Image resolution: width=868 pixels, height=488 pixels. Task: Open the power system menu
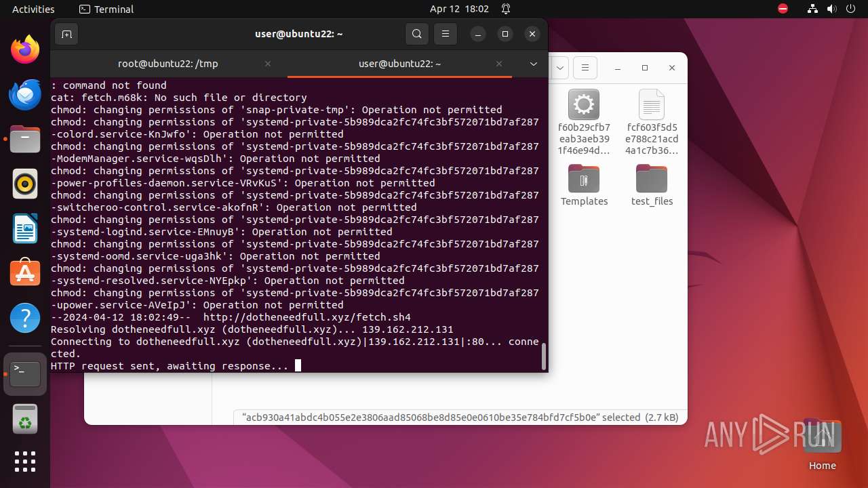851,9
